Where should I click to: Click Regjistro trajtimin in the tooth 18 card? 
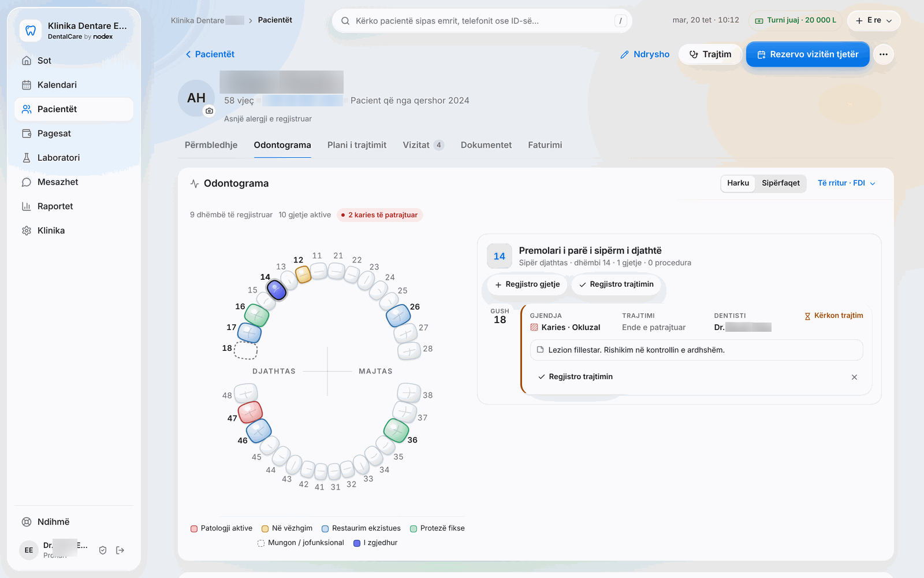coord(575,377)
